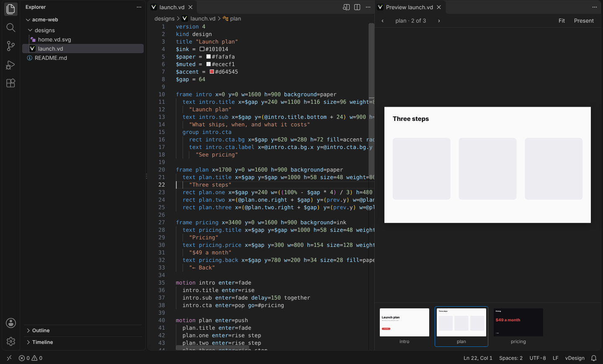The image size is (603, 364).
Task: Open the Extensions view
Action: tap(11, 83)
